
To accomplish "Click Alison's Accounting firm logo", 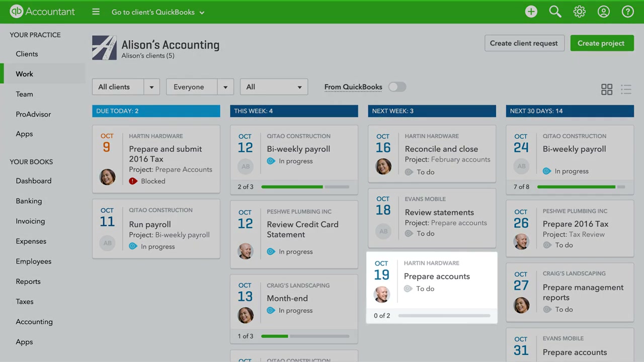I will pyautogui.click(x=104, y=48).
